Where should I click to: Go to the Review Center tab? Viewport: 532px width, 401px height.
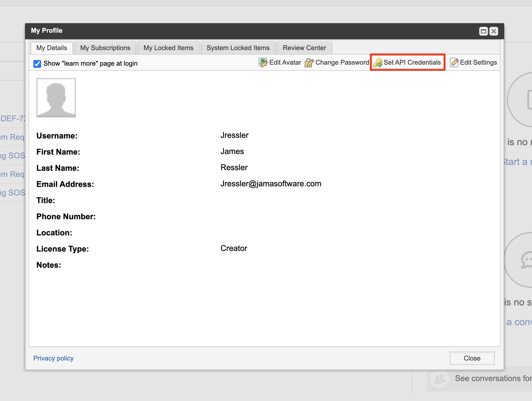pyautogui.click(x=304, y=48)
